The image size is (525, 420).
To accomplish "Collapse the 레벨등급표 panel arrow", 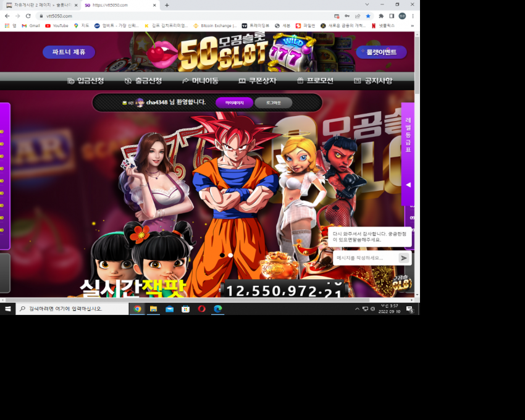I will pos(408,185).
